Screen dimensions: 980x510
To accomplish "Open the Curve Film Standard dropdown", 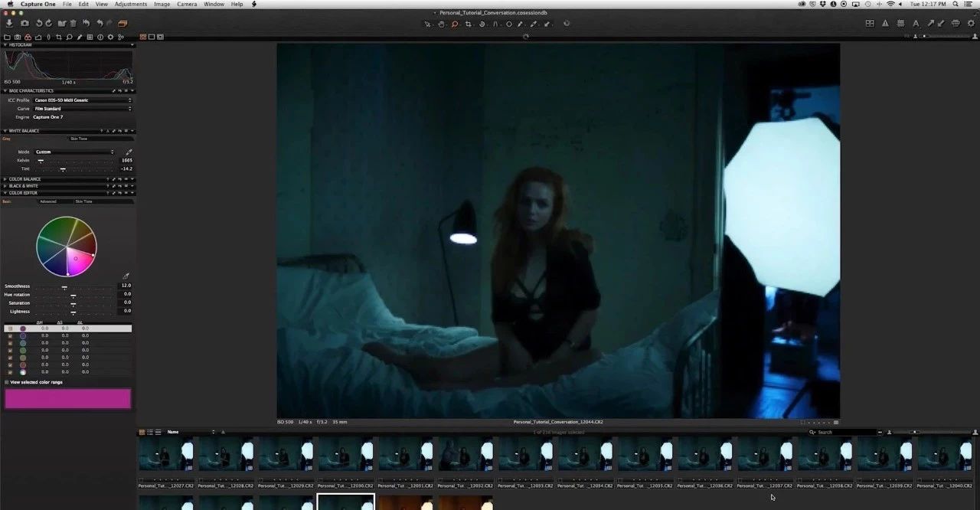I will 83,109.
